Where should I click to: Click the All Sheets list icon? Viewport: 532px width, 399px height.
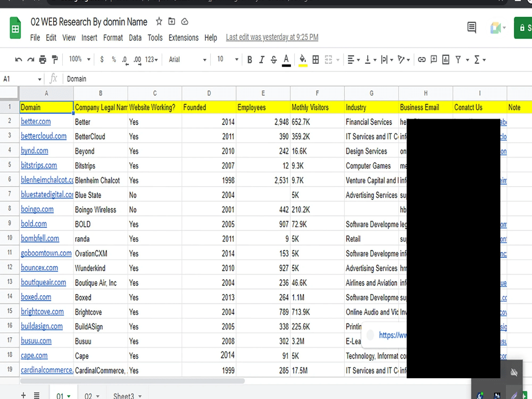pyautogui.click(x=37, y=395)
